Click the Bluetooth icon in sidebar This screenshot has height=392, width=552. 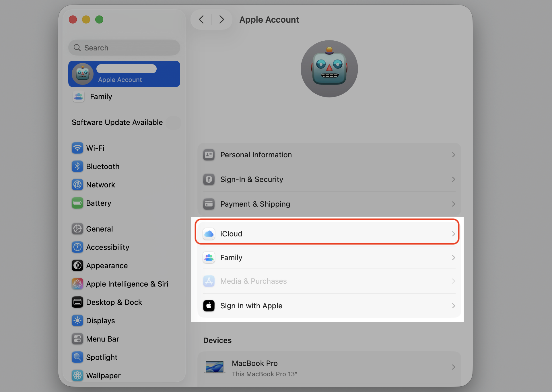click(77, 166)
